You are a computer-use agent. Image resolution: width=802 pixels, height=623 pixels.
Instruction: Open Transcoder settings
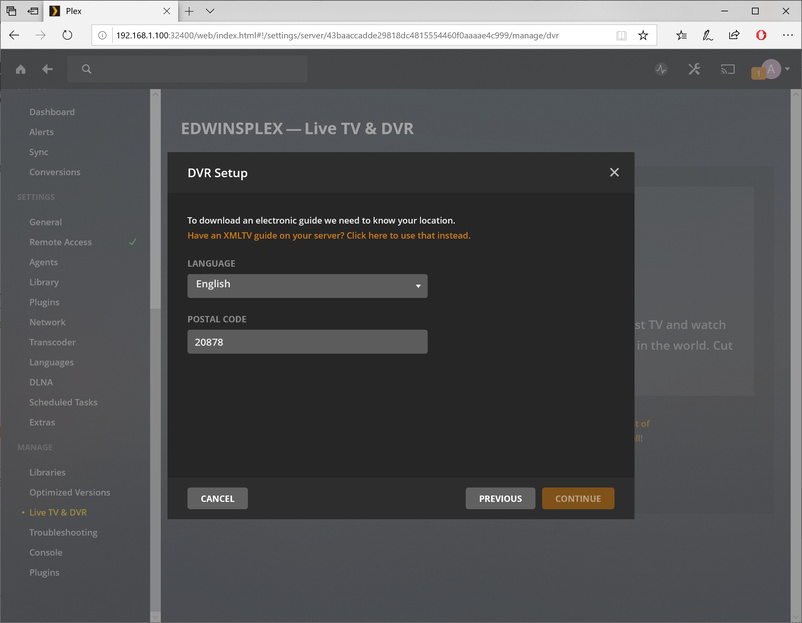coord(52,342)
